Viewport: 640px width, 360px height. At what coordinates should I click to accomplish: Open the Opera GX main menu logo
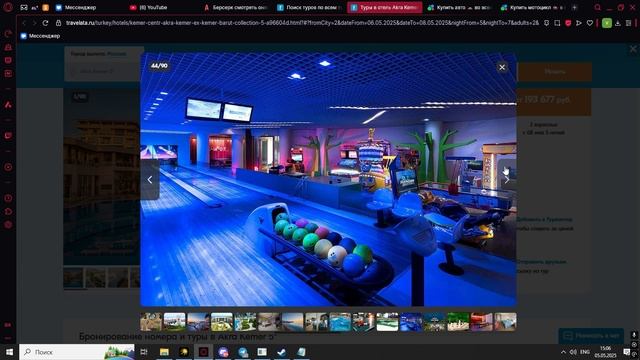click(x=8, y=7)
